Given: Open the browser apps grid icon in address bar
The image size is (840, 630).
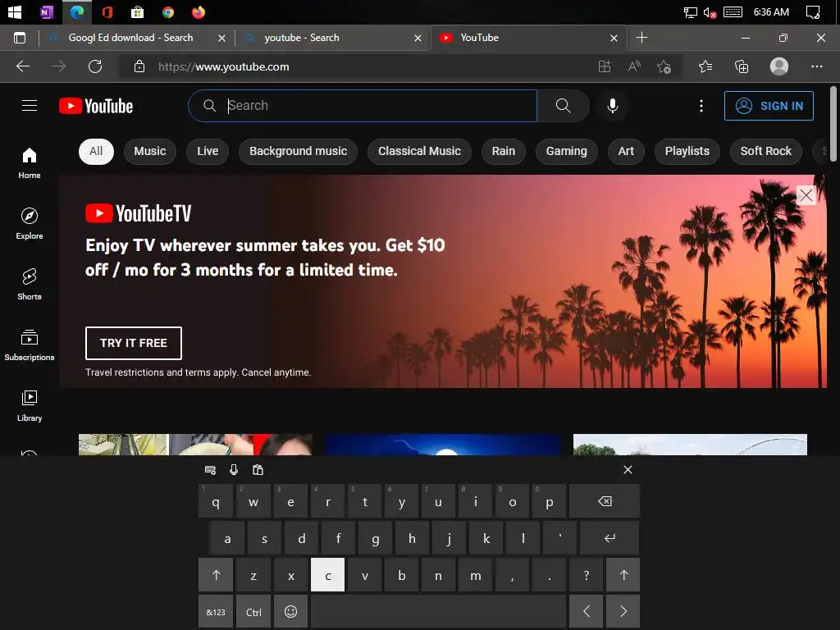Looking at the screenshot, I should tap(605, 66).
